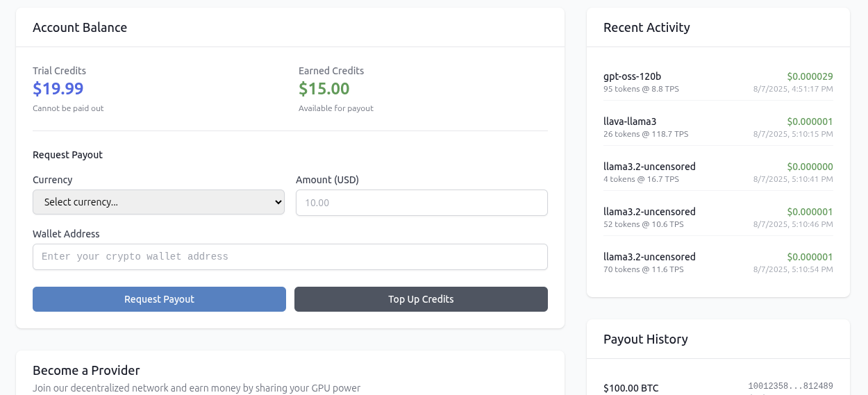The height and width of the screenshot is (395, 868).
Task: Click the $19.99 Trial Credits amount
Action: 58,89
